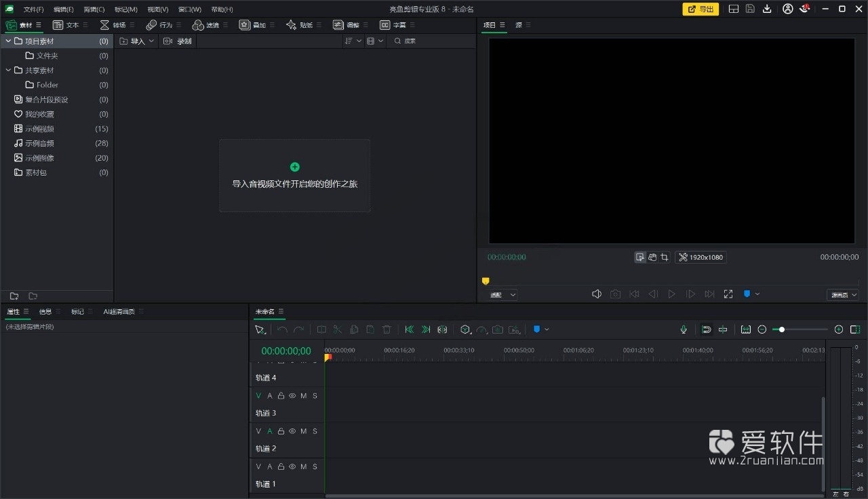This screenshot has height=499, width=868.
Task: Click the snapshot camera icon under the preview
Action: [615, 294]
